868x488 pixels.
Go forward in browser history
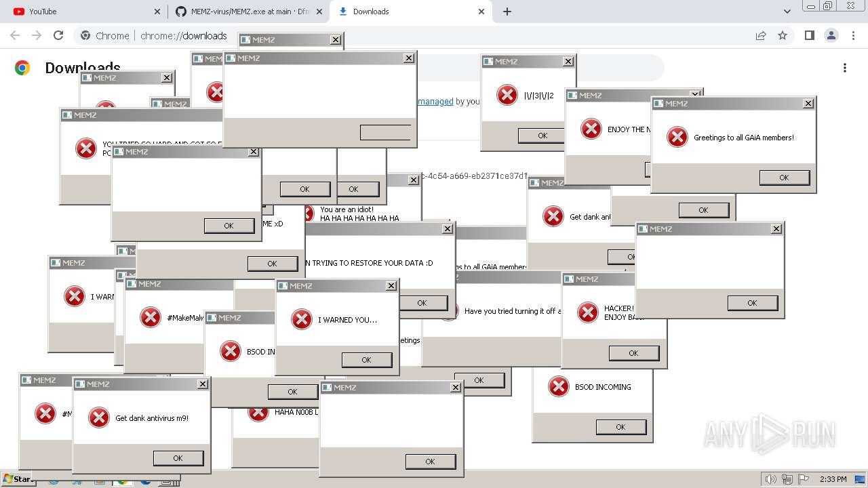point(37,35)
